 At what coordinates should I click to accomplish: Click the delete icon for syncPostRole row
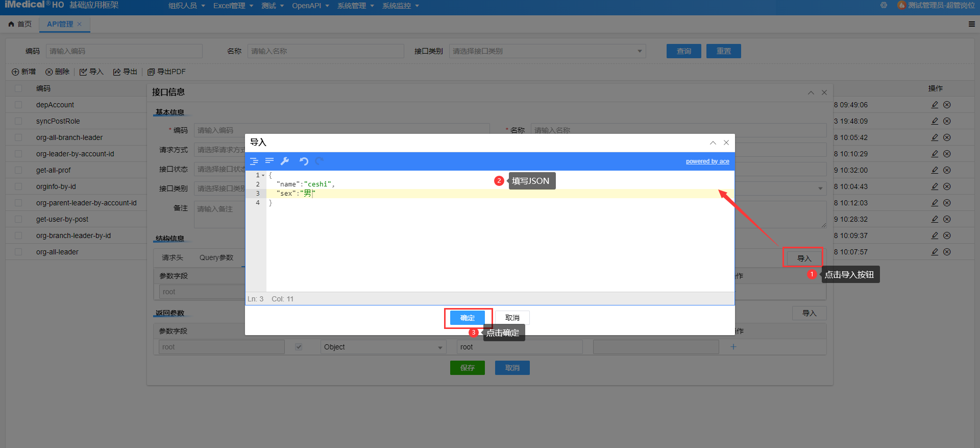947,121
